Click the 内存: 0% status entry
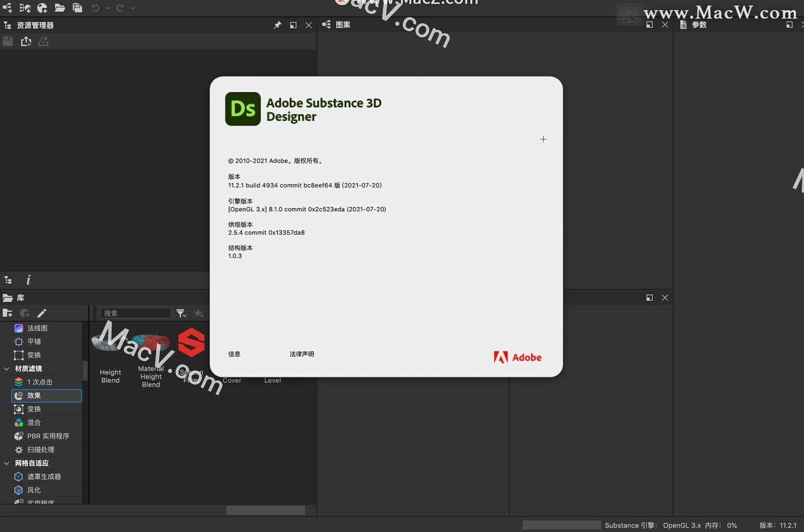The width and height of the screenshot is (804, 532). (x=721, y=525)
